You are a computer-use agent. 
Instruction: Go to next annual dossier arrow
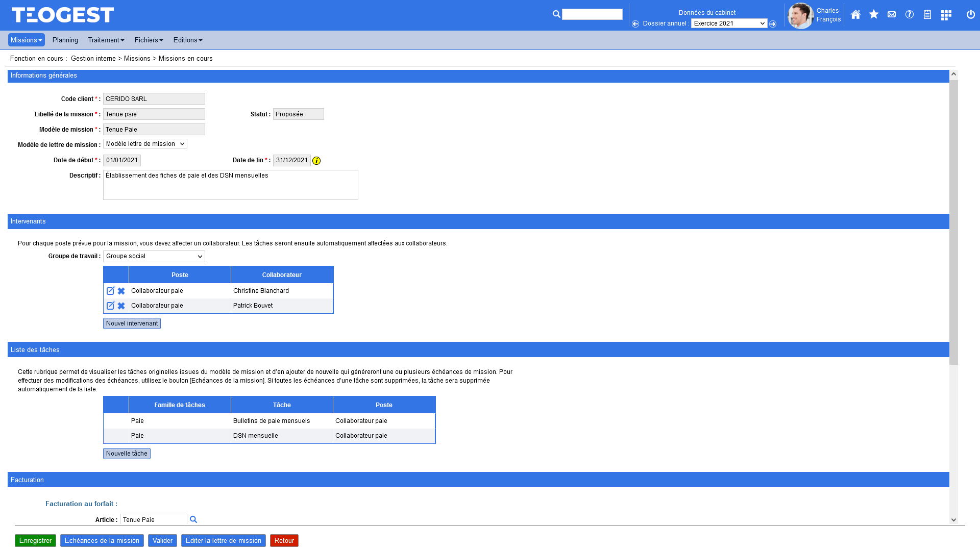pyautogui.click(x=773, y=24)
